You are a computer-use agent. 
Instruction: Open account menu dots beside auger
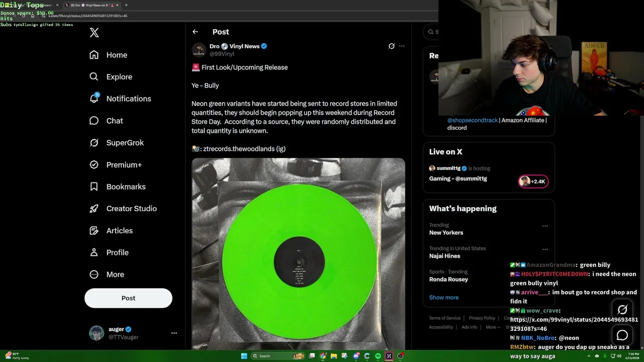coord(174,333)
